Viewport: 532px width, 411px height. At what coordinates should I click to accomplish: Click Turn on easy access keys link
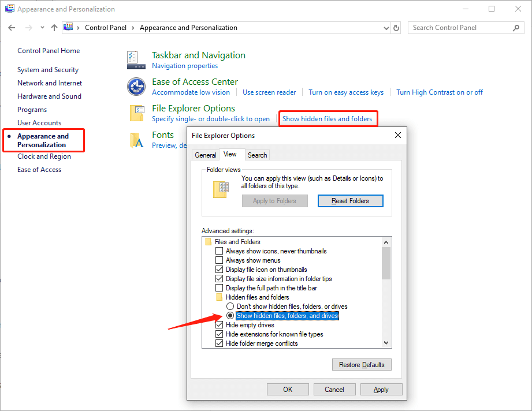[346, 92]
